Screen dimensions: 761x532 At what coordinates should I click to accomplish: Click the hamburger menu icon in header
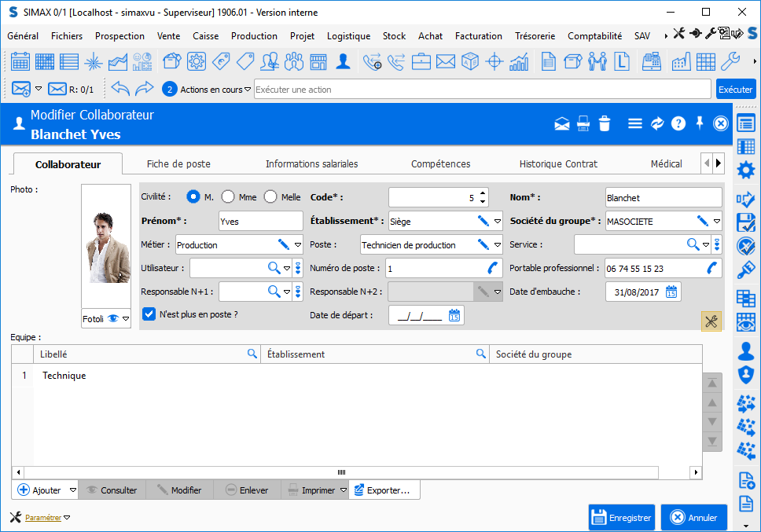click(x=635, y=123)
